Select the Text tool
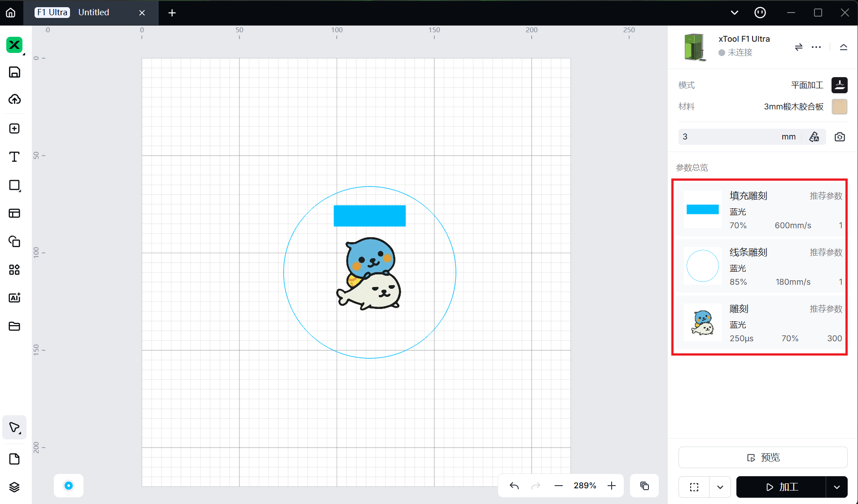The height and width of the screenshot is (504, 858). coord(14,156)
